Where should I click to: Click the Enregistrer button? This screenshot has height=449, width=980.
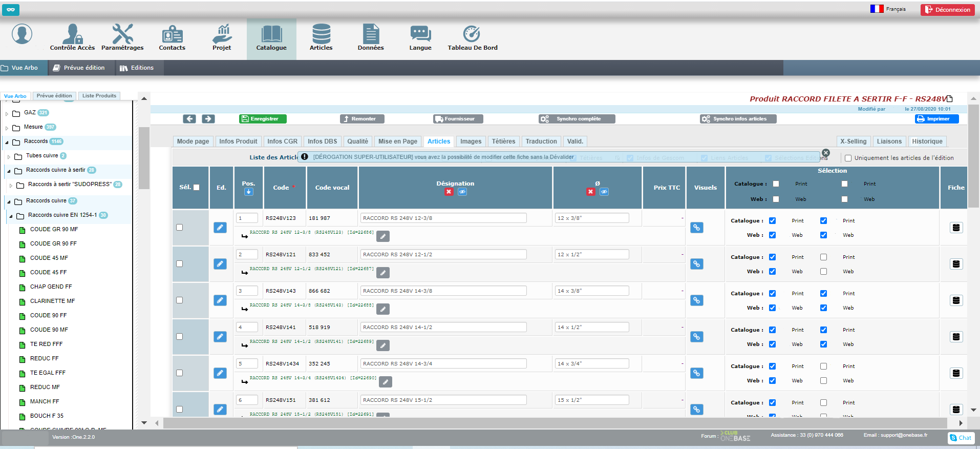click(x=263, y=119)
